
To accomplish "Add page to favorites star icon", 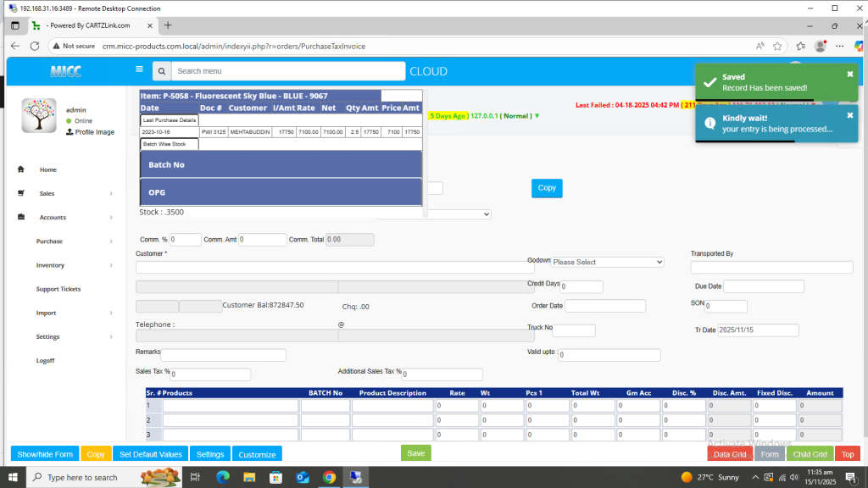I will [777, 46].
